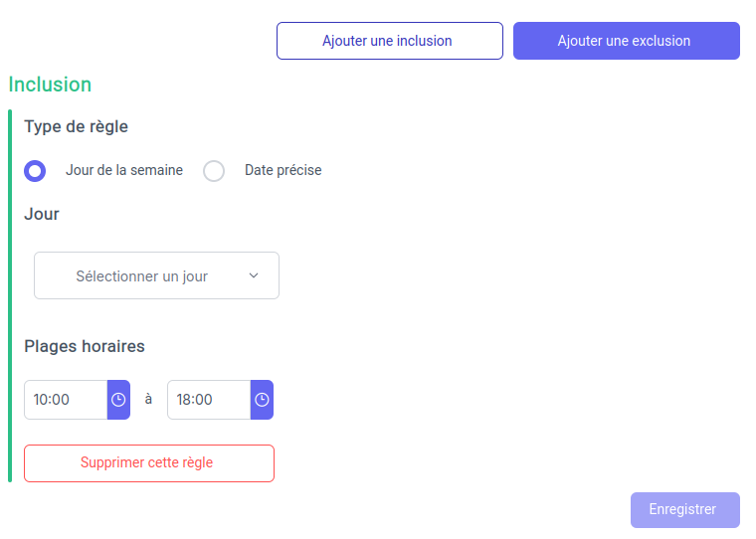Image resolution: width=756 pixels, height=539 pixels.
Task: Select the 'Date précise' radio button
Action: coord(214,171)
